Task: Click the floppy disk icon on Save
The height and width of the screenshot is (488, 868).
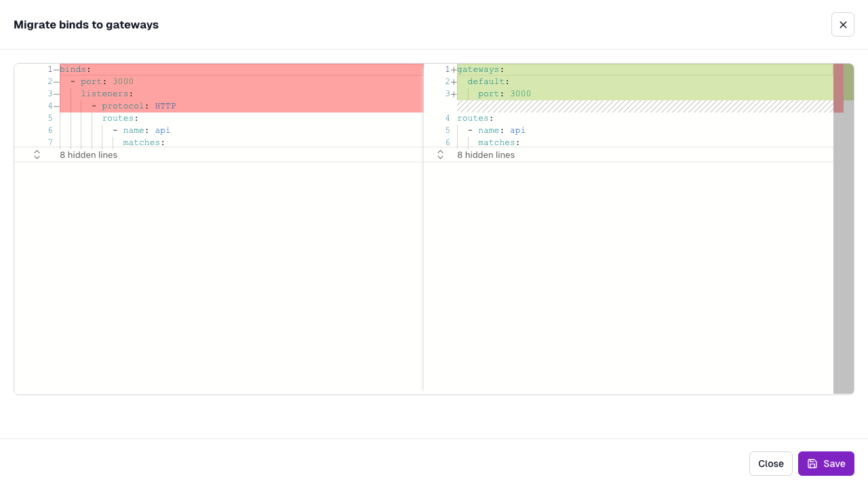Action: 812,464
